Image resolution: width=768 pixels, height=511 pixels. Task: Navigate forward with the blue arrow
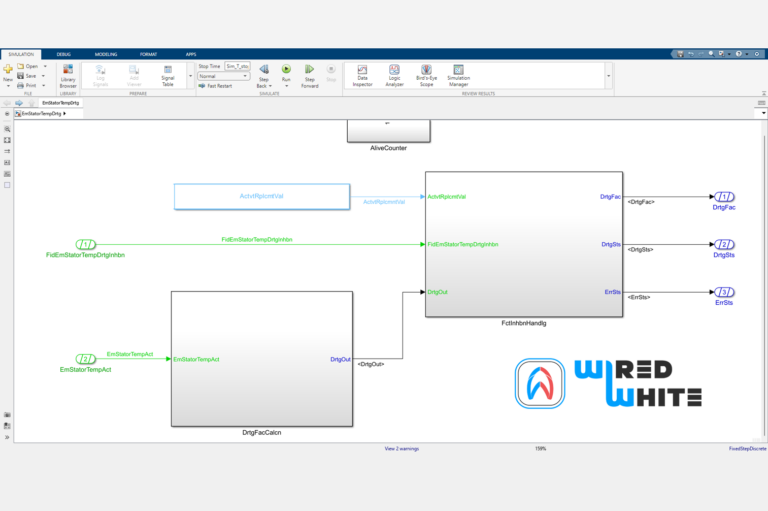[19, 103]
